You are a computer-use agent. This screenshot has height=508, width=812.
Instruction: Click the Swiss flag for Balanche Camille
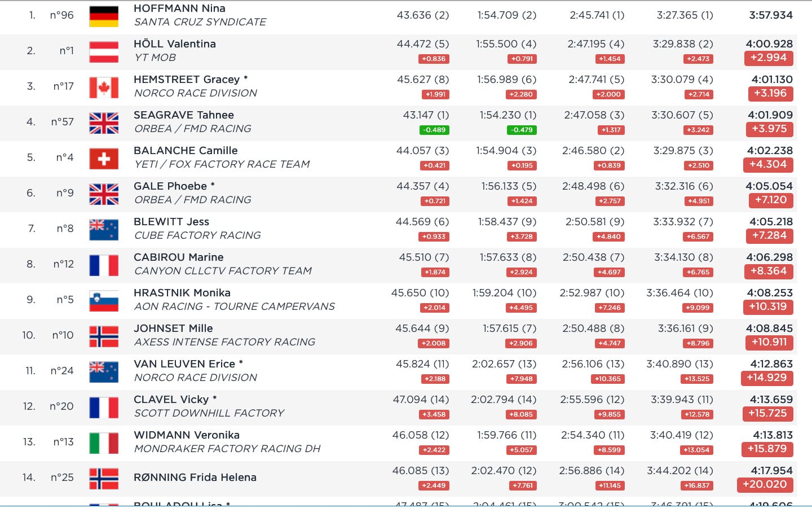(x=104, y=159)
